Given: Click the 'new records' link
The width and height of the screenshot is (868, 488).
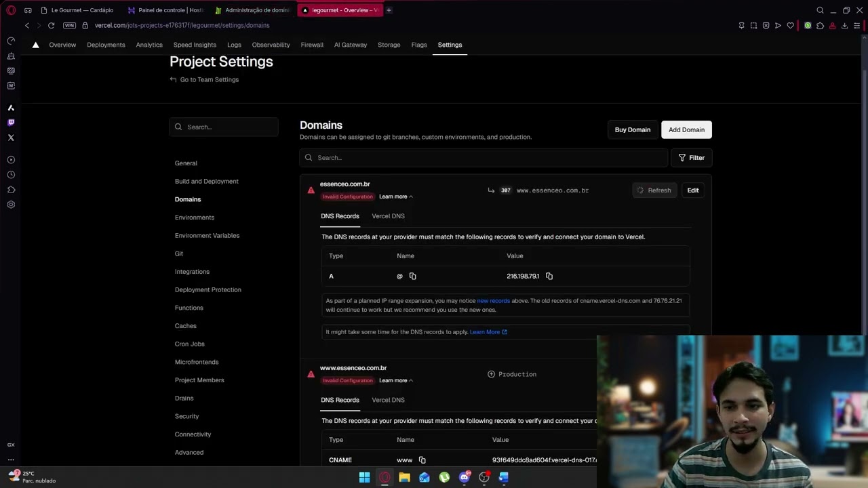Looking at the screenshot, I should point(493,301).
